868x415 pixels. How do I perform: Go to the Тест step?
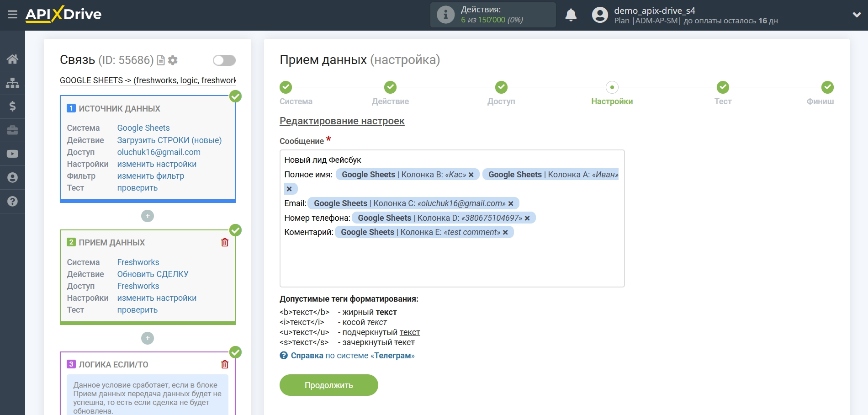pyautogui.click(x=722, y=87)
